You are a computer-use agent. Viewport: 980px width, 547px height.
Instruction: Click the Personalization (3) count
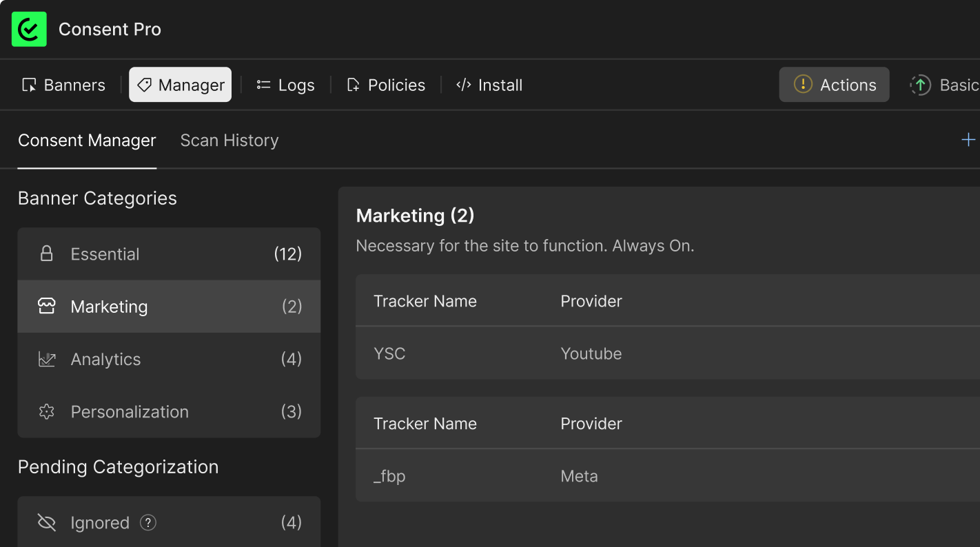292,411
